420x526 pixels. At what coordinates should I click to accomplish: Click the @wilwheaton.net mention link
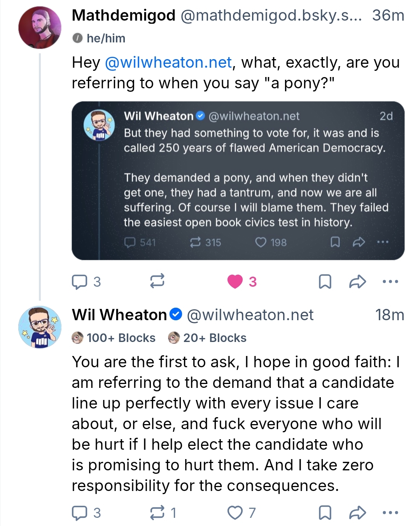[168, 63]
